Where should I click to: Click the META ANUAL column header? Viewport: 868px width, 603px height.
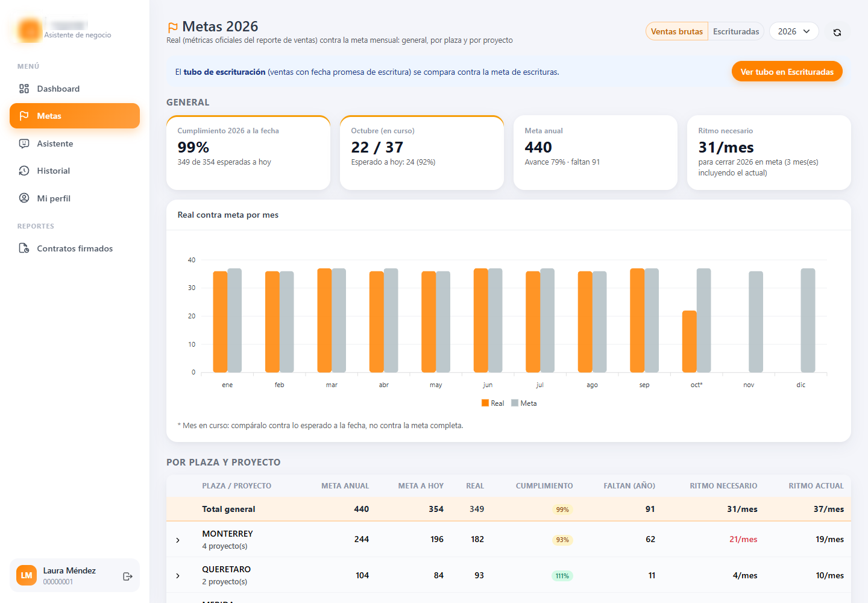pos(345,486)
